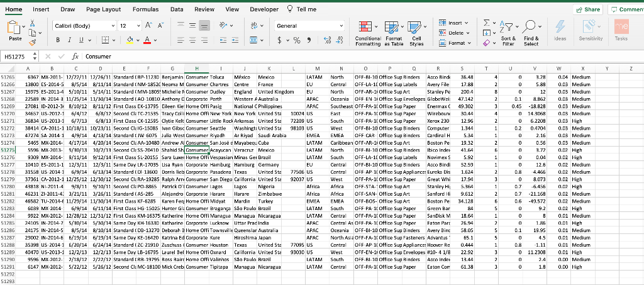644x285 pixels.
Task: Click the formula bar containing Consumer
Action: (362, 56)
